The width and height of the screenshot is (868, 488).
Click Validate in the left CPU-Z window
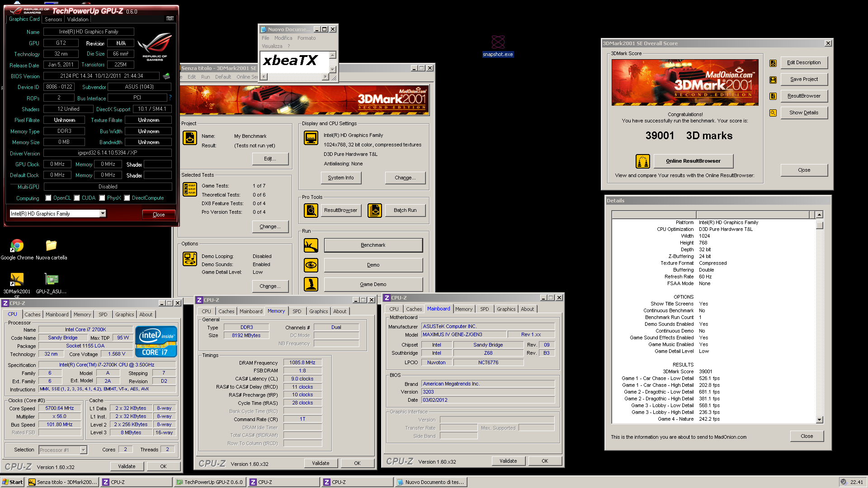[127, 466]
